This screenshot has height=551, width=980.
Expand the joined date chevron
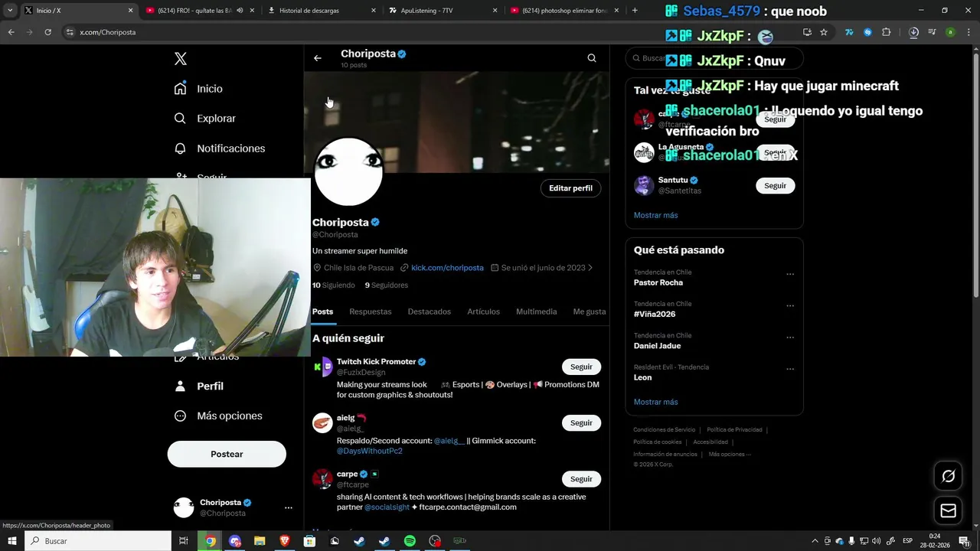pyautogui.click(x=590, y=268)
